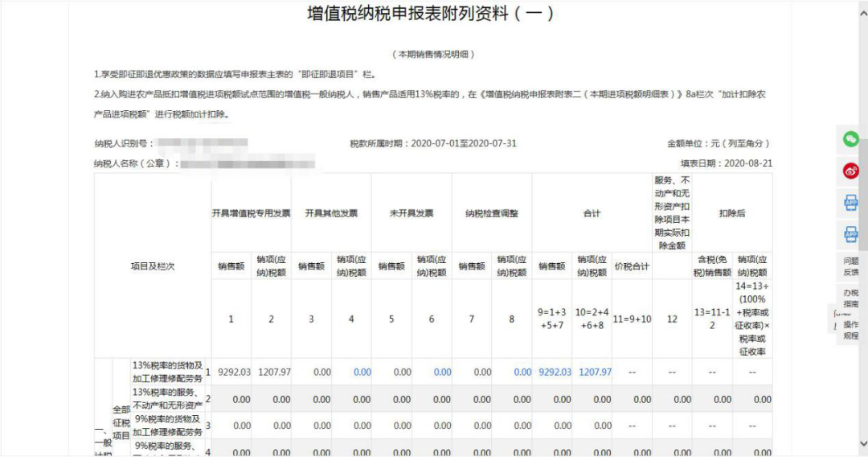Select row 1 column 2 value 1207.97
868x457 pixels.
tap(274, 373)
